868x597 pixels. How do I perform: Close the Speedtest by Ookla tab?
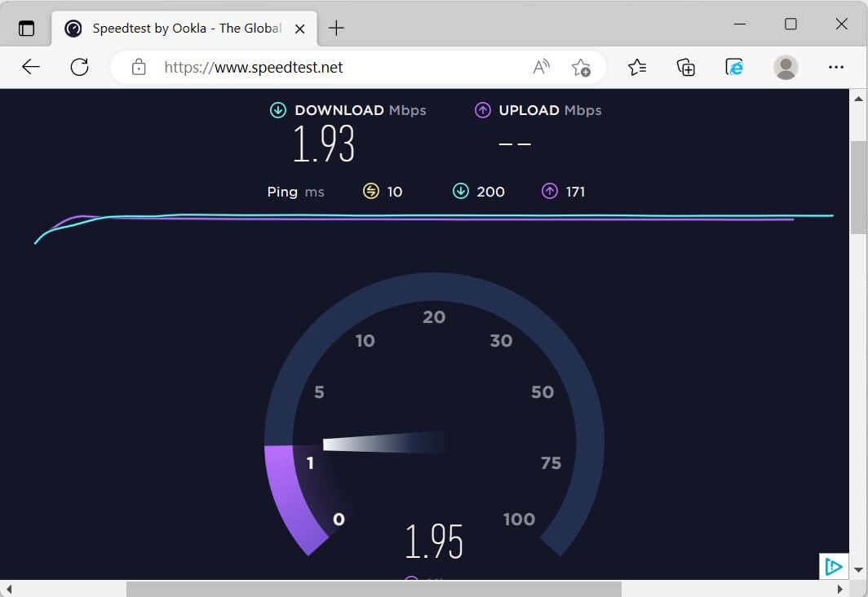pyautogui.click(x=299, y=28)
